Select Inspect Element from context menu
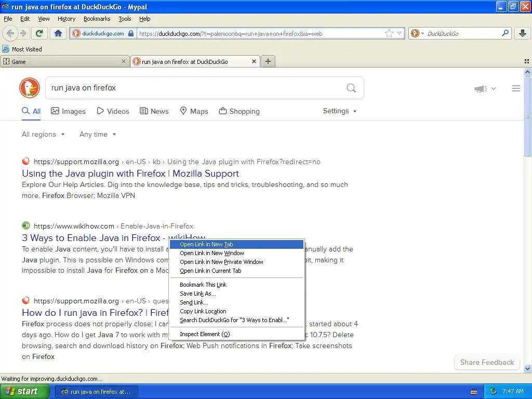Image resolution: width=532 pixels, height=399 pixels. [236, 334]
